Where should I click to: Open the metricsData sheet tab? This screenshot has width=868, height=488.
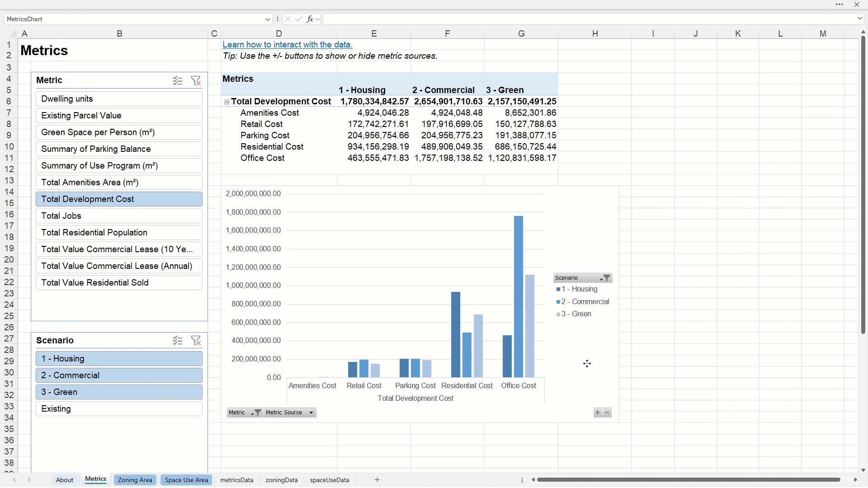pyautogui.click(x=237, y=480)
